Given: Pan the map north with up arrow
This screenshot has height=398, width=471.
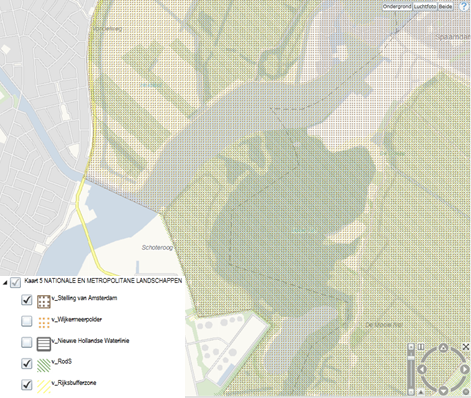Looking at the screenshot, I should [x=443, y=348].
